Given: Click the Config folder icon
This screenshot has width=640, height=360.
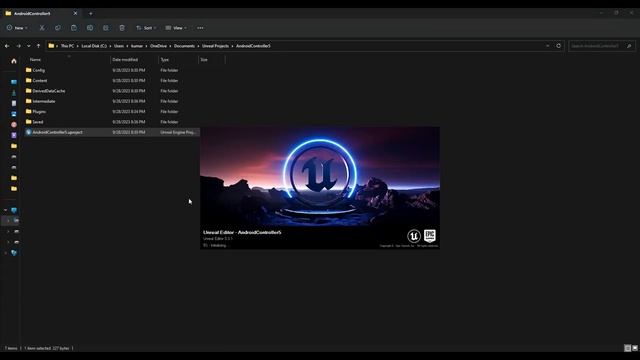Looking at the screenshot, I should (x=29, y=70).
